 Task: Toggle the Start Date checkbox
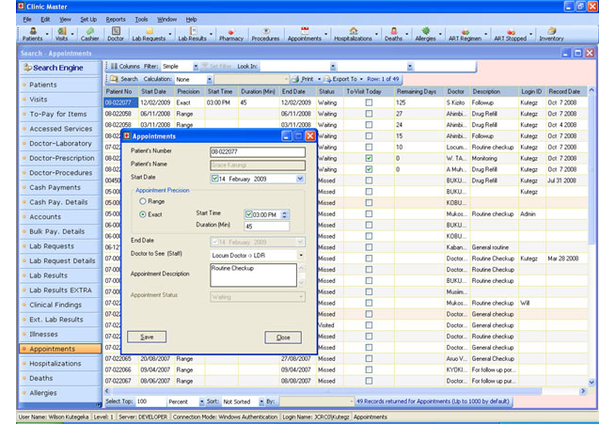(215, 178)
